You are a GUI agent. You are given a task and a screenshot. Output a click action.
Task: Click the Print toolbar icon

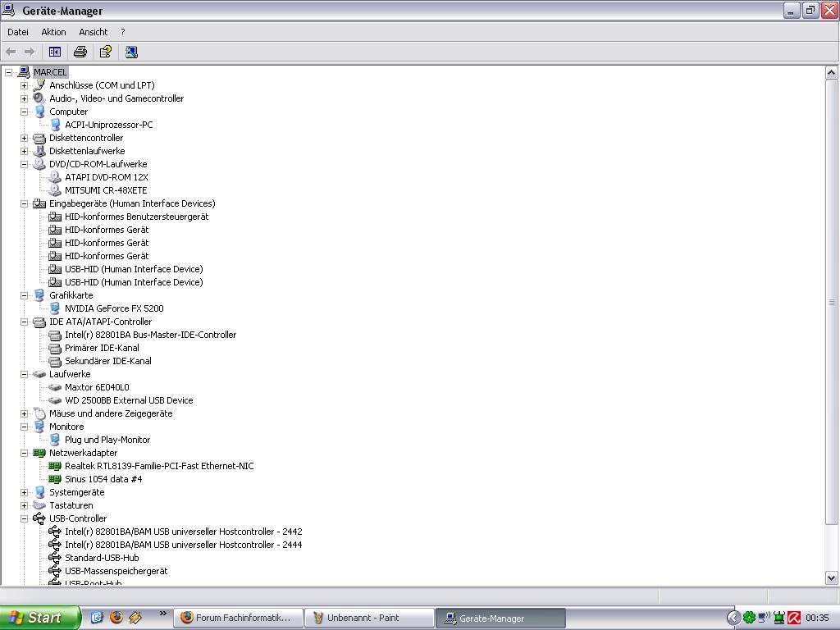80,52
